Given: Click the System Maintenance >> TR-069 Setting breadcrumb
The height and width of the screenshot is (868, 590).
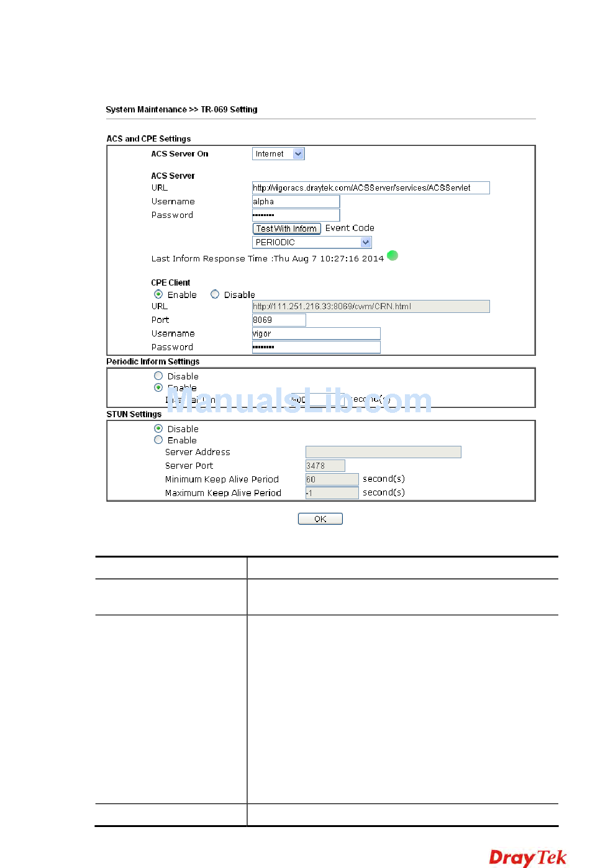Looking at the screenshot, I should pyautogui.click(x=181, y=109).
